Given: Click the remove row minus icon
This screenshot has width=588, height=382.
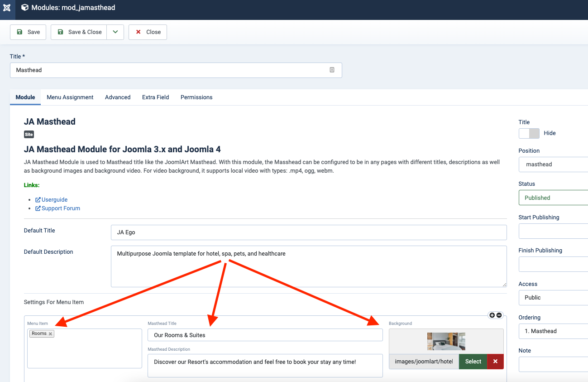Looking at the screenshot, I should [x=499, y=315].
